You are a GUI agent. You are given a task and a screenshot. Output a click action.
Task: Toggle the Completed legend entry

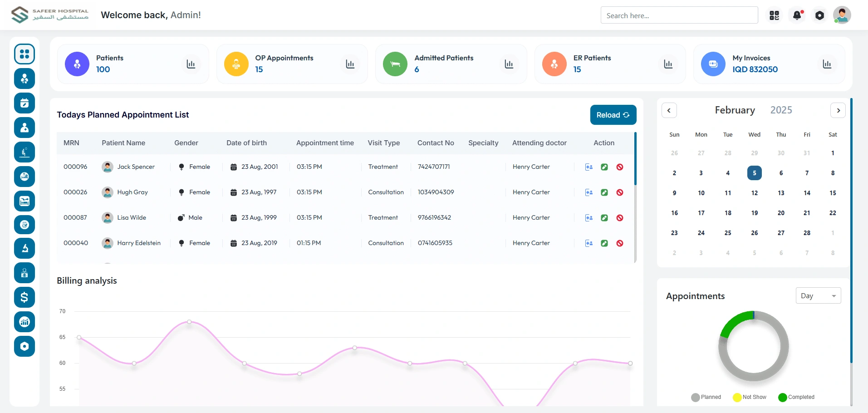coord(796,397)
